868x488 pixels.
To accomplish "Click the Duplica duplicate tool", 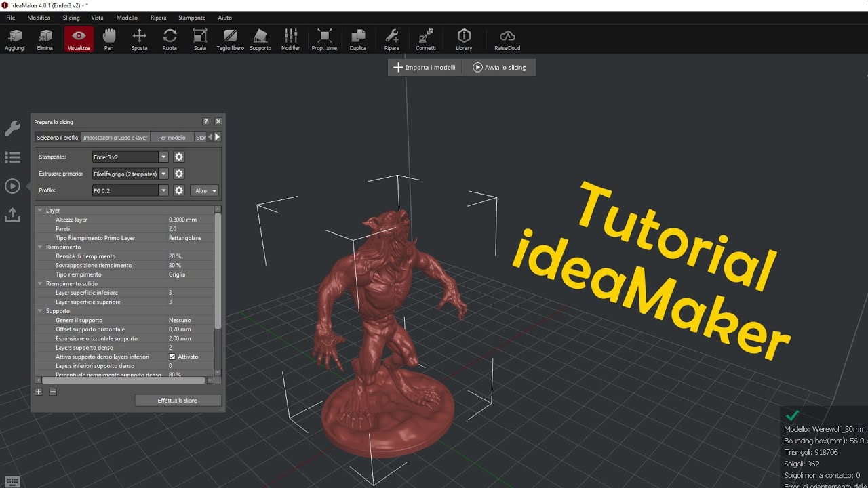I will [358, 39].
